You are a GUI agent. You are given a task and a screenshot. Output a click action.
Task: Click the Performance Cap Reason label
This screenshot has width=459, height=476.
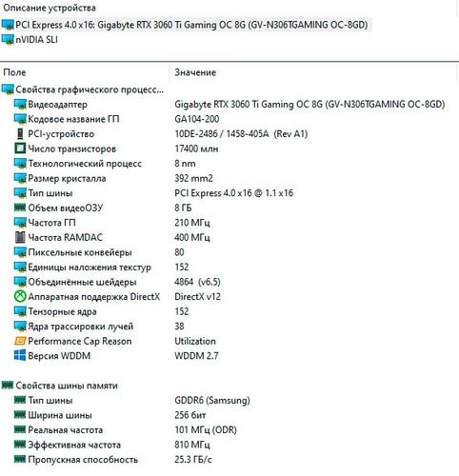tap(80, 341)
